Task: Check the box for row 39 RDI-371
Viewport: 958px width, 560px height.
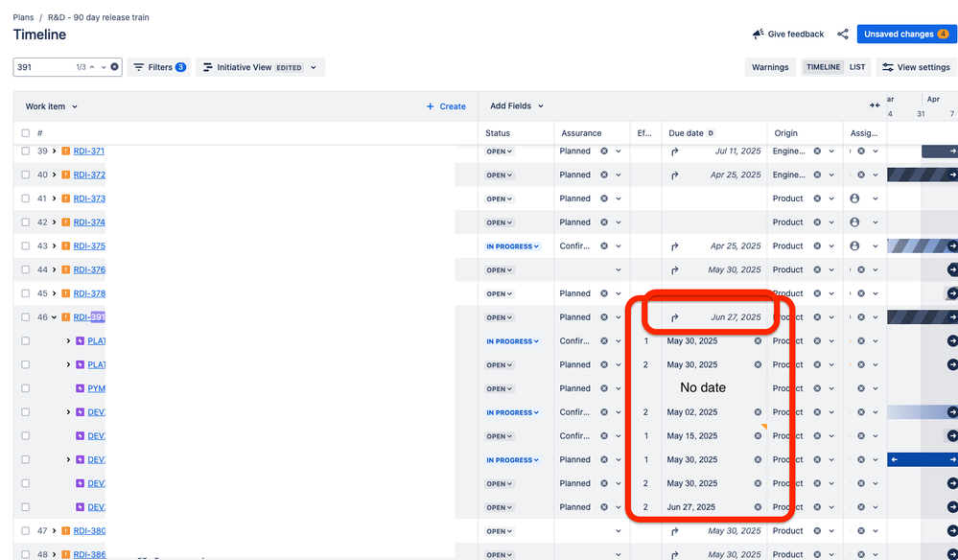Action: pyautogui.click(x=25, y=152)
